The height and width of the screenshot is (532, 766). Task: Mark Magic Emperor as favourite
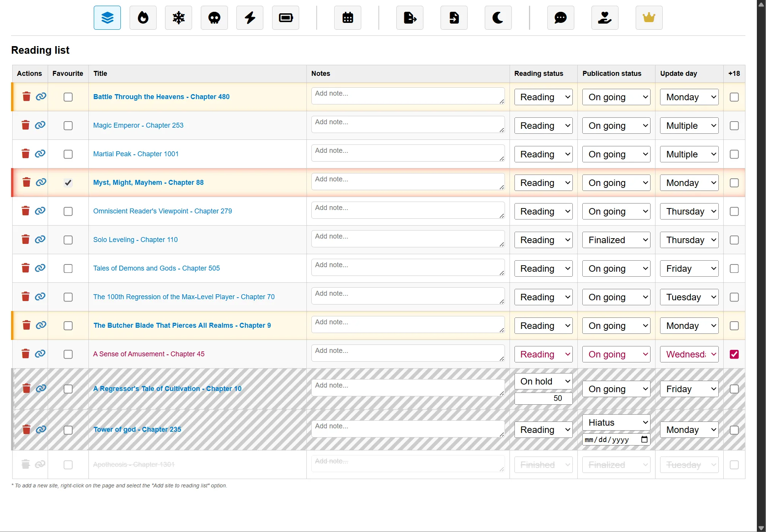click(68, 126)
